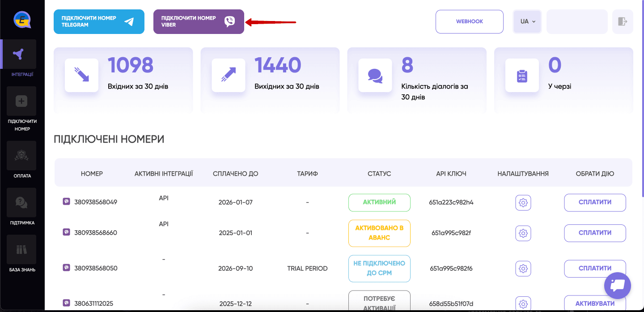The image size is (644, 312).
Task: Open settings gear for number 380631112025
Action: (x=523, y=304)
